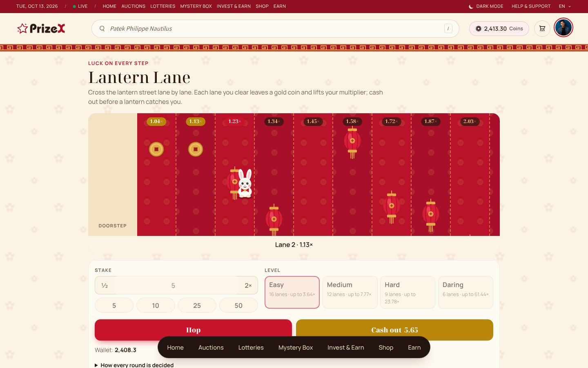Screen dimensions: 588x368
Task: Double the stake with the 2× button
Action: (x=248, y=285)
